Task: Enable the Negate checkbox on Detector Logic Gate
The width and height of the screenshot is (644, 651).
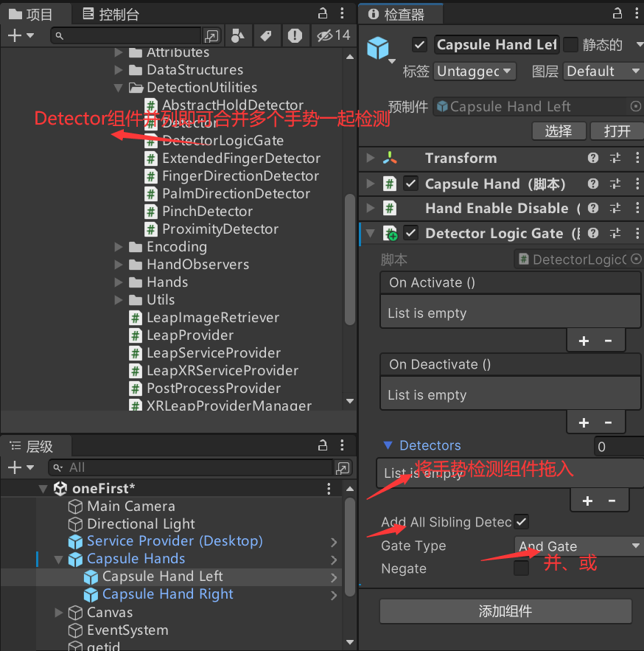Action: [x=522, y=568]
